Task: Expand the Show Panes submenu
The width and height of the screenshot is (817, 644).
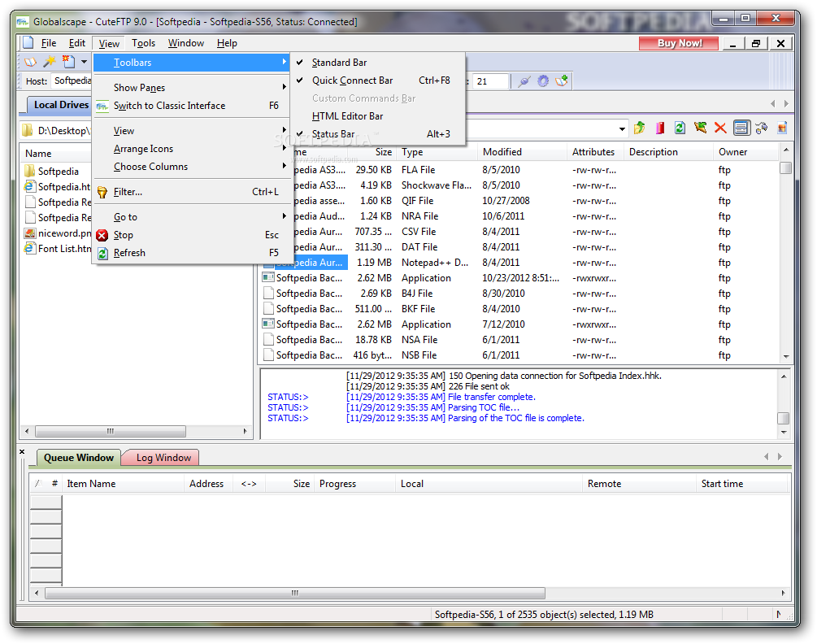Action: click(x=191, y=88)
